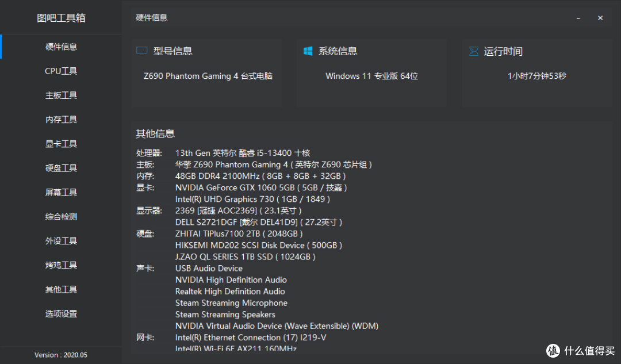Click the 声卡: label
Image resolution: width=621 pixels, height=364 pixels.
[145, 268]
